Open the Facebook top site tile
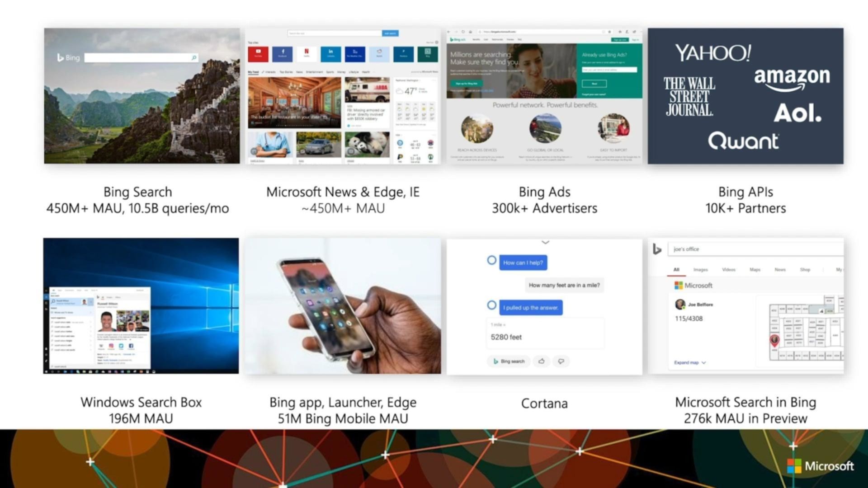The width and height of the screenshot is (868, 488). pos(282,54)
